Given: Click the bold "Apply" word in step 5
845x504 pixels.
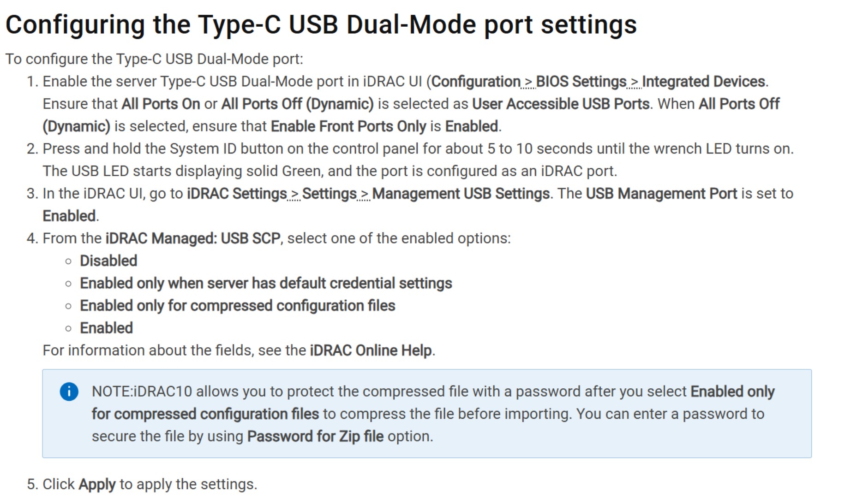Looking at the screenshot, I should (97, 484).
